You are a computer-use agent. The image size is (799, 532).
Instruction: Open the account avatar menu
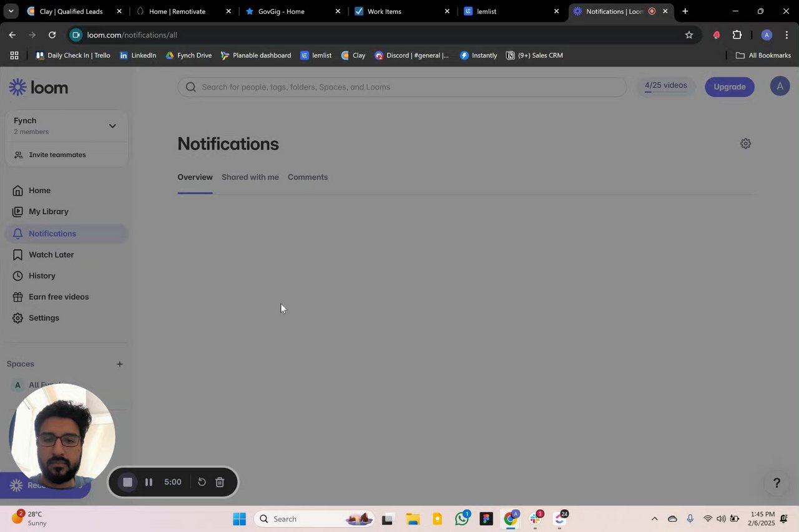(780, 87)
